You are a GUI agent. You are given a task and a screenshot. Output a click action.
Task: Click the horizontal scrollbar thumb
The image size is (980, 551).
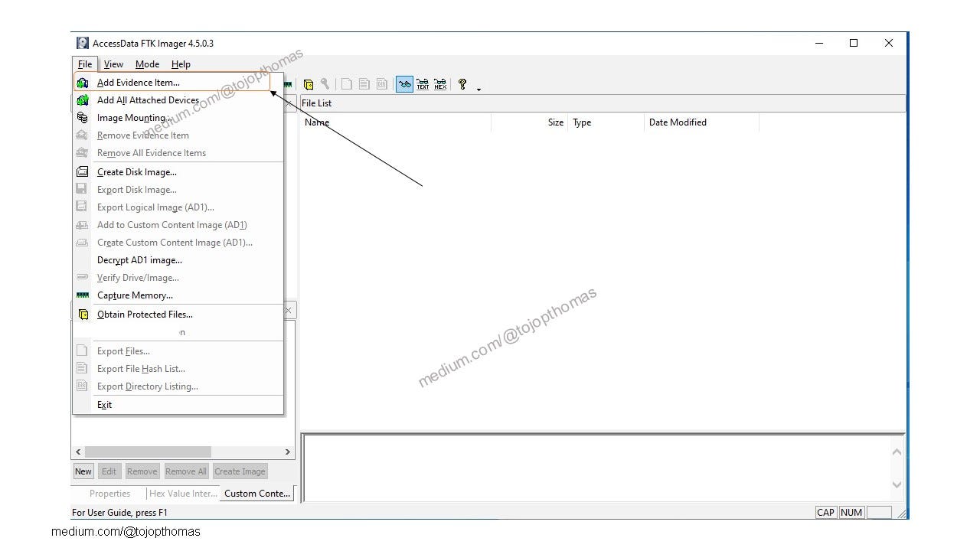tap(148, 452)
